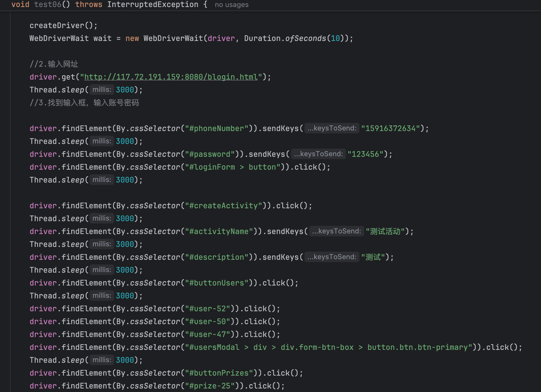
Task: Open the blogin.html URL link
Action: pyautogui.click(x=171, y=77)
